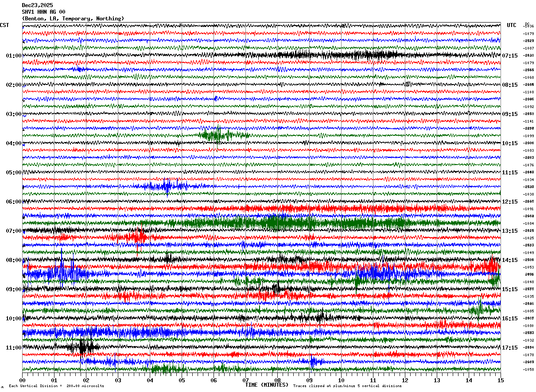The width and height of the screenshot is (536, 392).
Task: Click the Dec23,2025 date header
Action: coord(37,5)
